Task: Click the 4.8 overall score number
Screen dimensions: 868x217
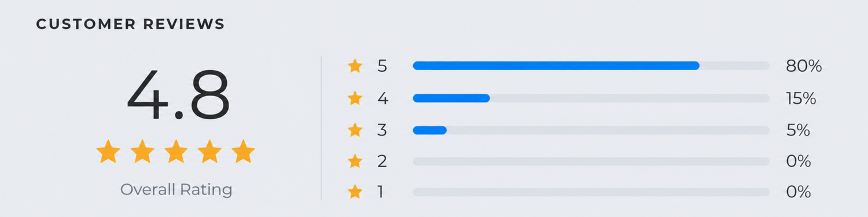Action: 178,95
